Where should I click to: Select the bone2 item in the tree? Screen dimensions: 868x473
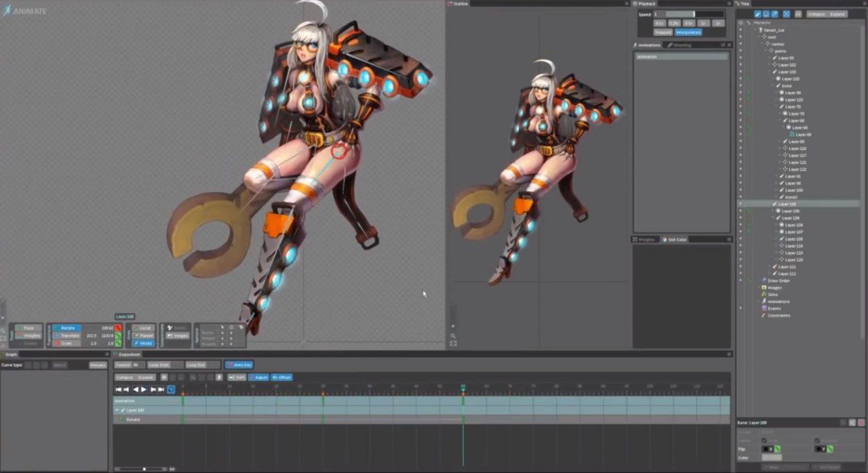791,197
